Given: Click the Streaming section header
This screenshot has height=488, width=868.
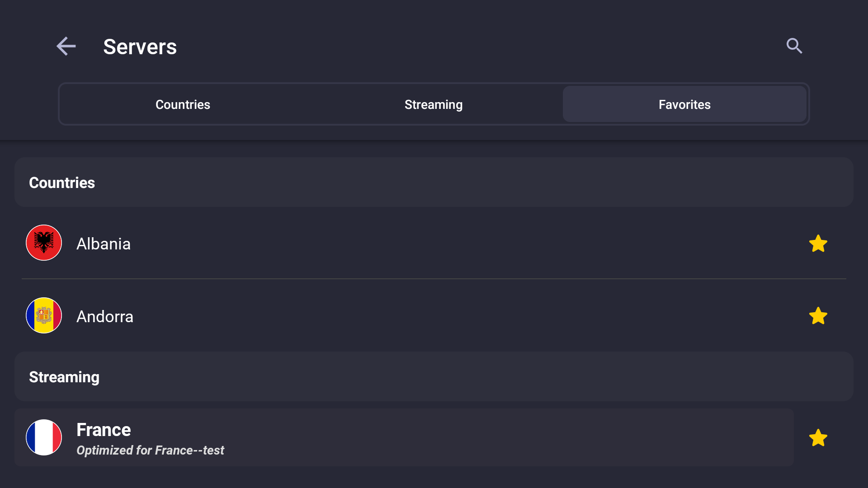Looking at the screenshot, I should pos(434,376).
